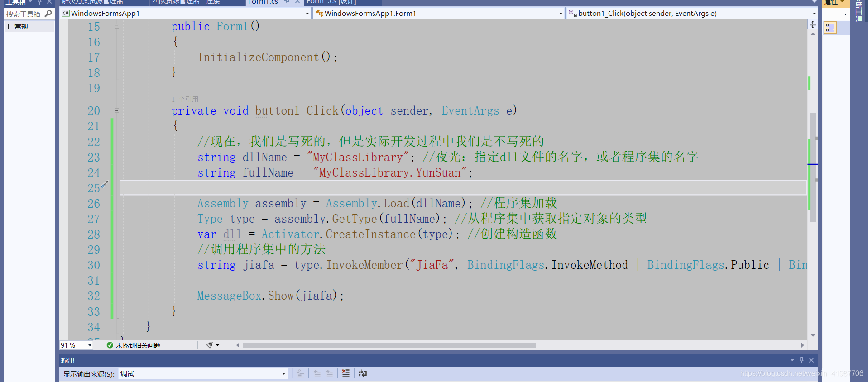This screenshot has height=382, width=868.
Task: Switch to 解决方案资源管理器 tab
Action: (x=92, y=2)
